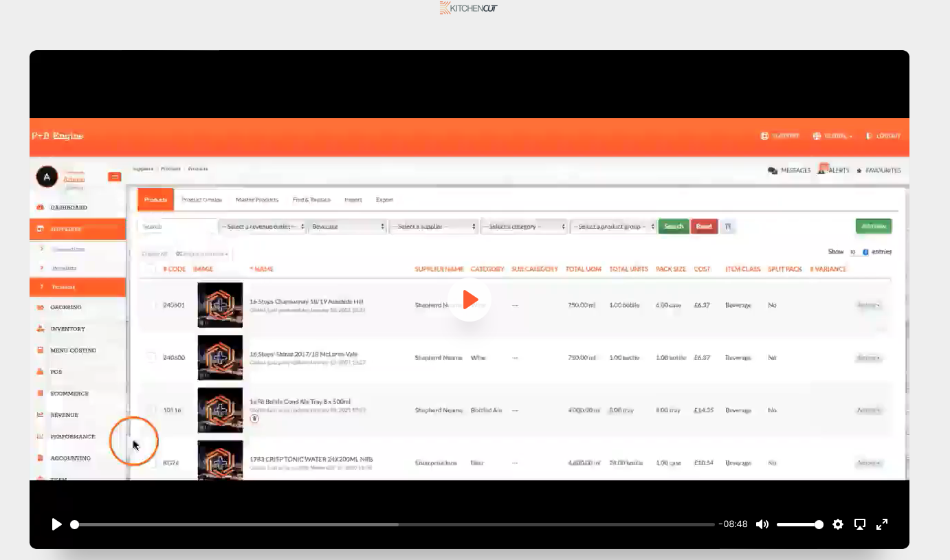Screen dimensions: 950x560
Task: Mute the video using the speaker icon
Action: pos(762,524)
